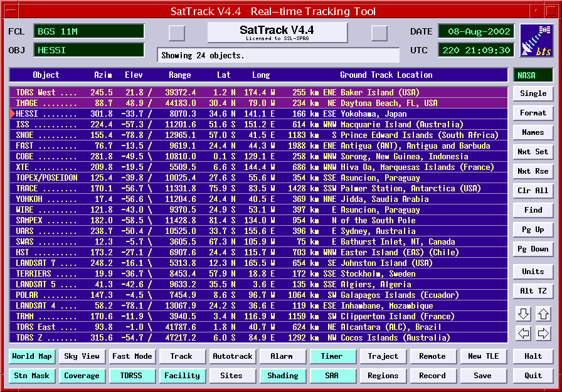Click Clr All button

pos(533,191)
